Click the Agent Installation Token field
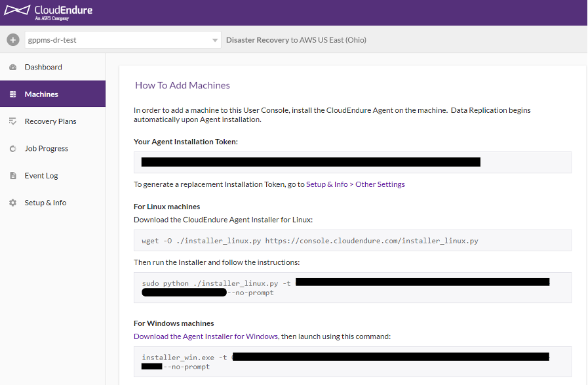This screenshot has width=588, height=385. click(x=353, y=162)
